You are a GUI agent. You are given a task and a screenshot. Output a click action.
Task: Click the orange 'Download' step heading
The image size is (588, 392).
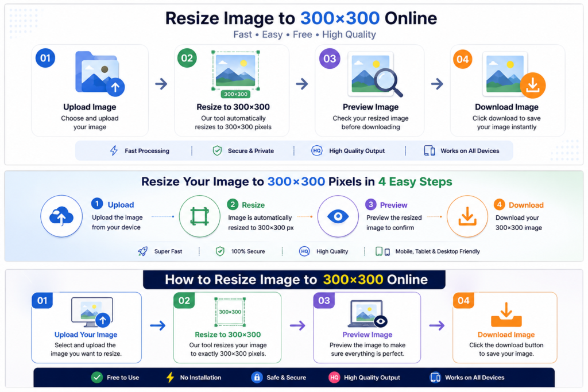click(x=526, y=205)
